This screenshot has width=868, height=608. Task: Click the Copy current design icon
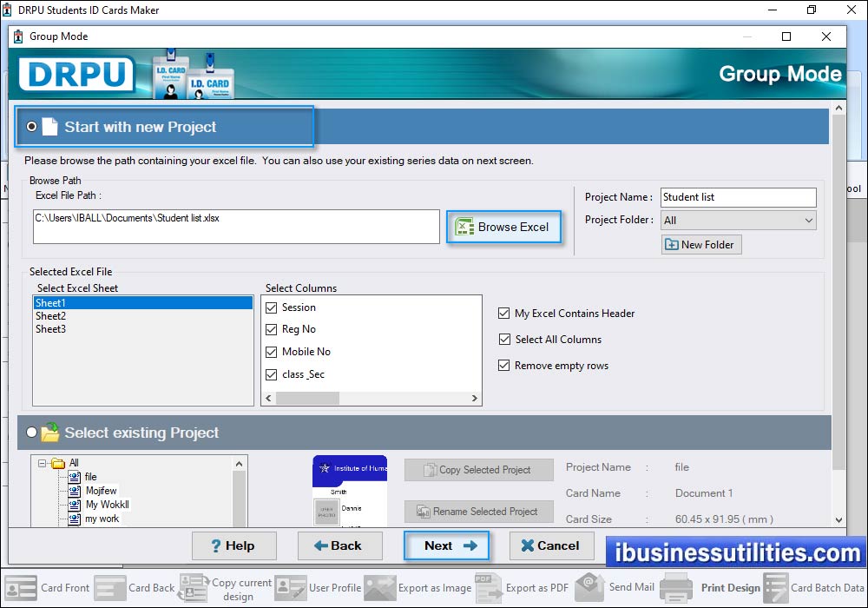point(193,588)
